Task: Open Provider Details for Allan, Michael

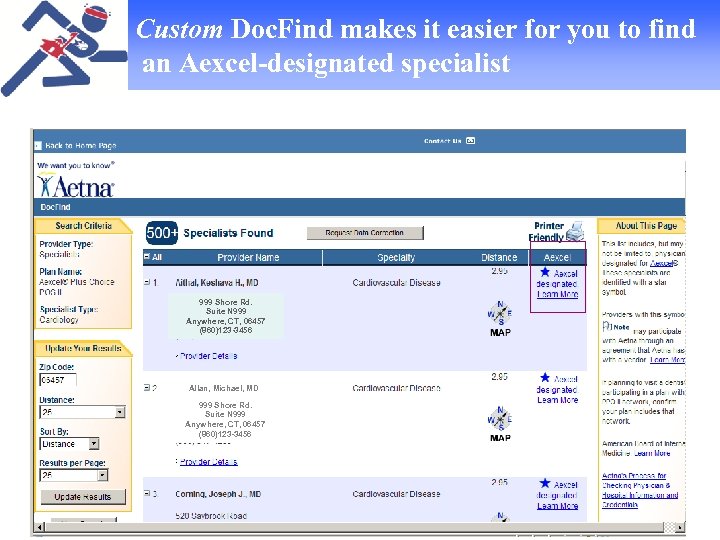Action: pos(208,461)
